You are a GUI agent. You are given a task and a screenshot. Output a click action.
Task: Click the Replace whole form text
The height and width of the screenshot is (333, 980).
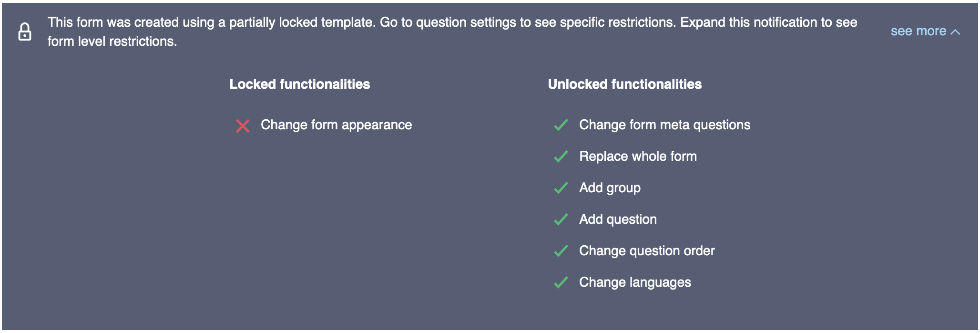(x=638, y=156)
